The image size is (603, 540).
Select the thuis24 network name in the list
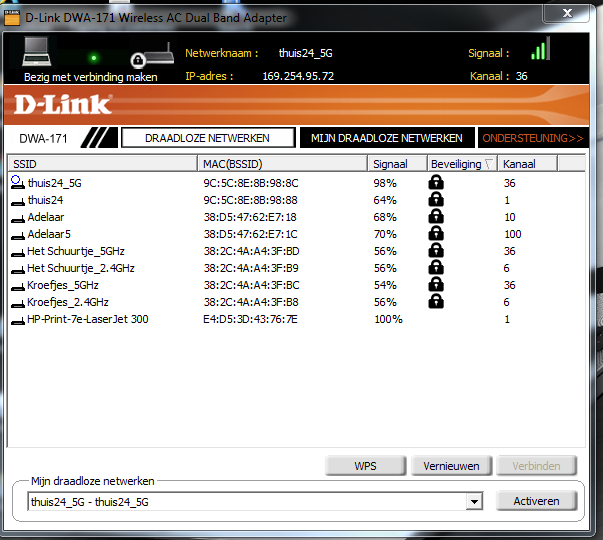click(45, 200)
